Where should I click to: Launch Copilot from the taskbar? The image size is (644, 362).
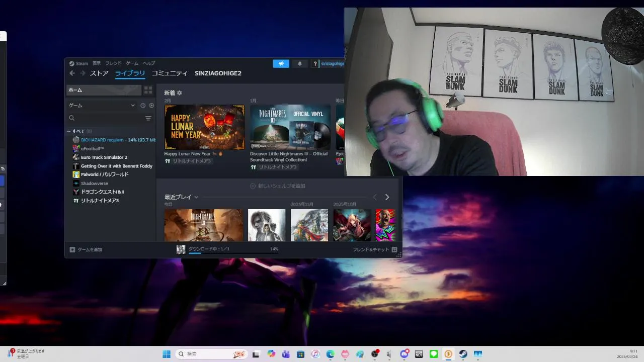click(x=272, y=354)
